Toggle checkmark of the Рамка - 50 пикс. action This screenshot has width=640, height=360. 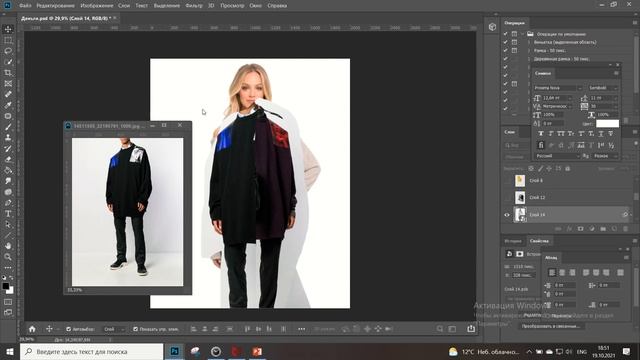[506, 51]
